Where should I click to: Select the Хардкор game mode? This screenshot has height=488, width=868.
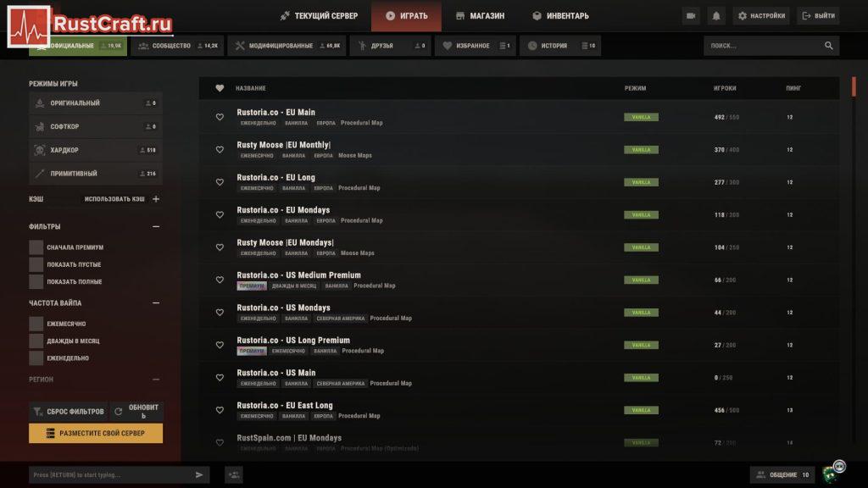[x=96, y=151]
